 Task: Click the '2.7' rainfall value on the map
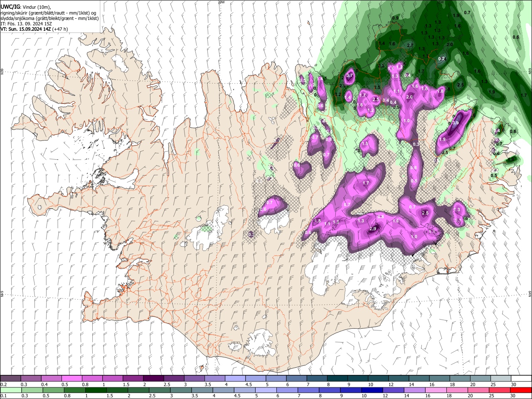(x=410, y=45)
